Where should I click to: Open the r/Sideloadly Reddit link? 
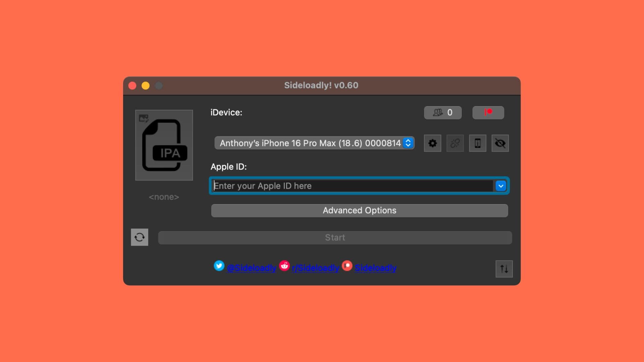315,268
